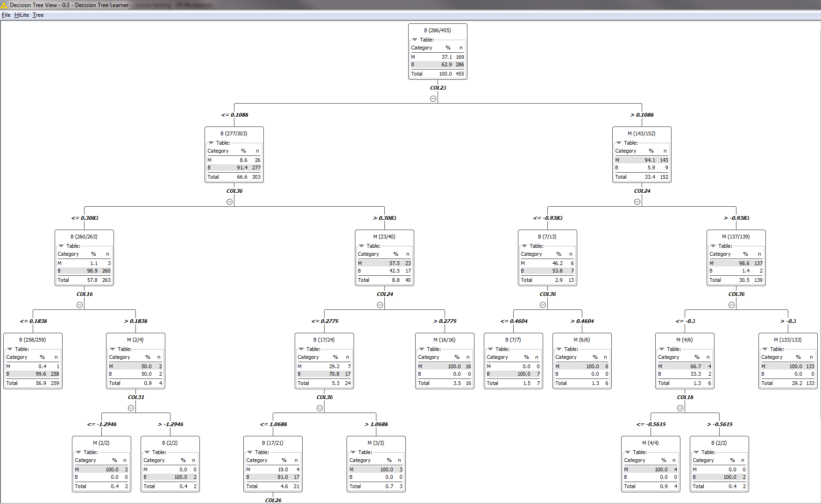This screenshot has width=821, height=504.
Task: Collapse COL24 split under M (23/40)
Action: click(380, 305)
